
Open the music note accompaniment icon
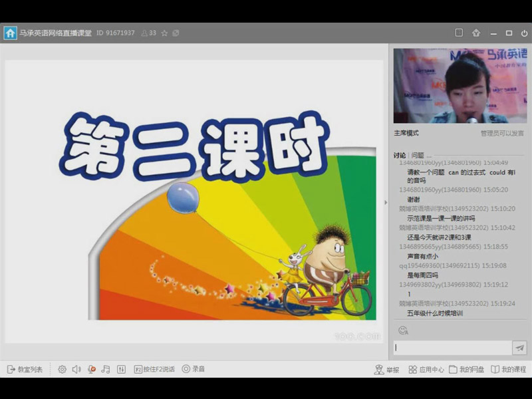point(106,369)
